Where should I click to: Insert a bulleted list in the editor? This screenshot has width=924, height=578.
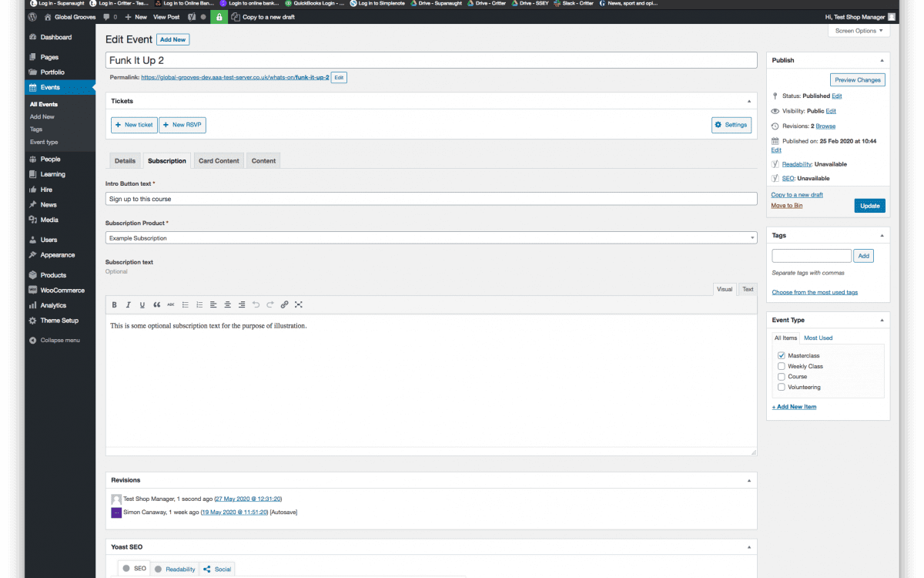point(185,305)
